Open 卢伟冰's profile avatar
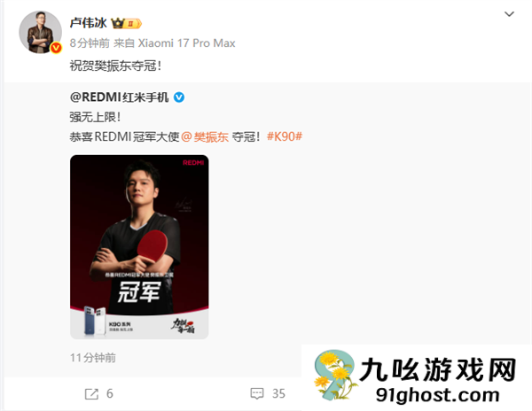Screen dimensions: 532x411 [x=40, y=32]
